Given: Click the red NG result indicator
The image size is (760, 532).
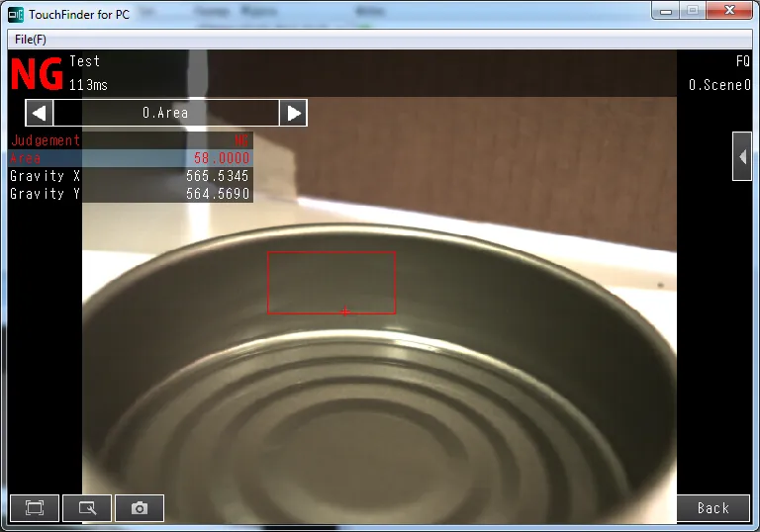Looking at the screenshot, I should (x=37, y=74).
